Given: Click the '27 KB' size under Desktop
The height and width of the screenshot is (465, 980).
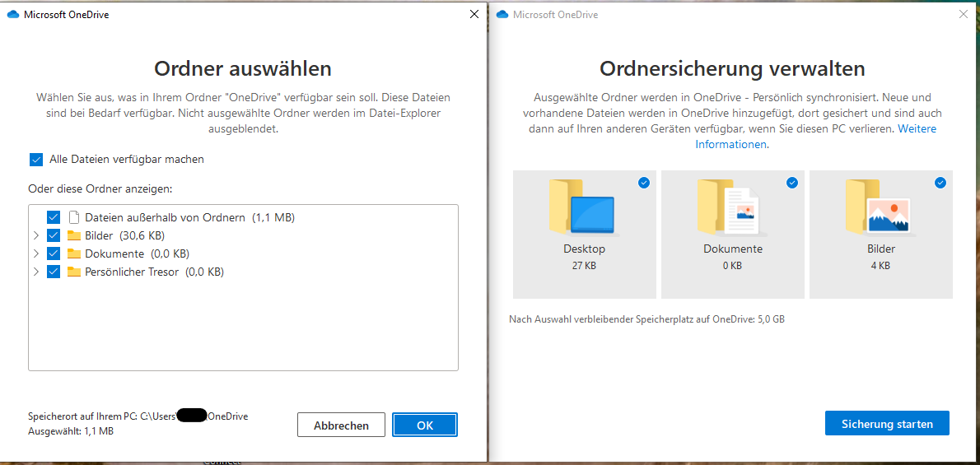Looking at the screenshot, I should click(x=585, y=265).
